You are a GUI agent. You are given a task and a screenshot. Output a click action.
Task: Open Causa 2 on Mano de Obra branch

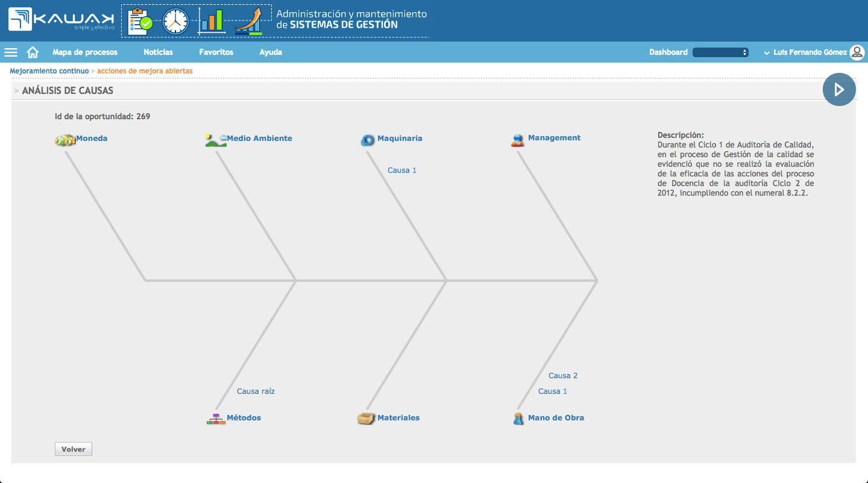click(x=563, y=376)
